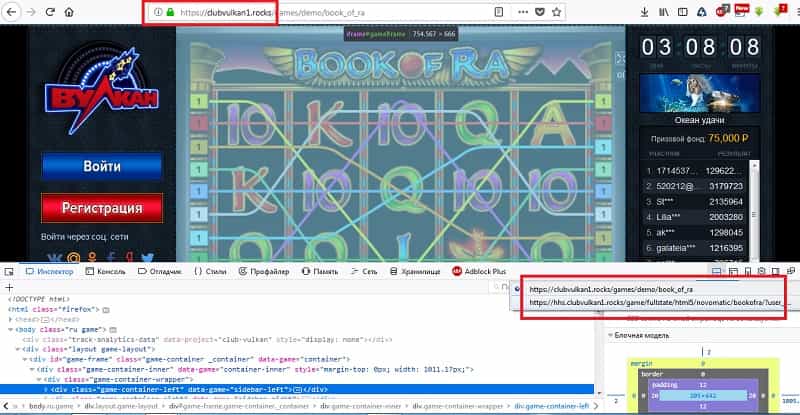
Task: Switch to the Консоль tab
Action: click(x=104, y=271)
